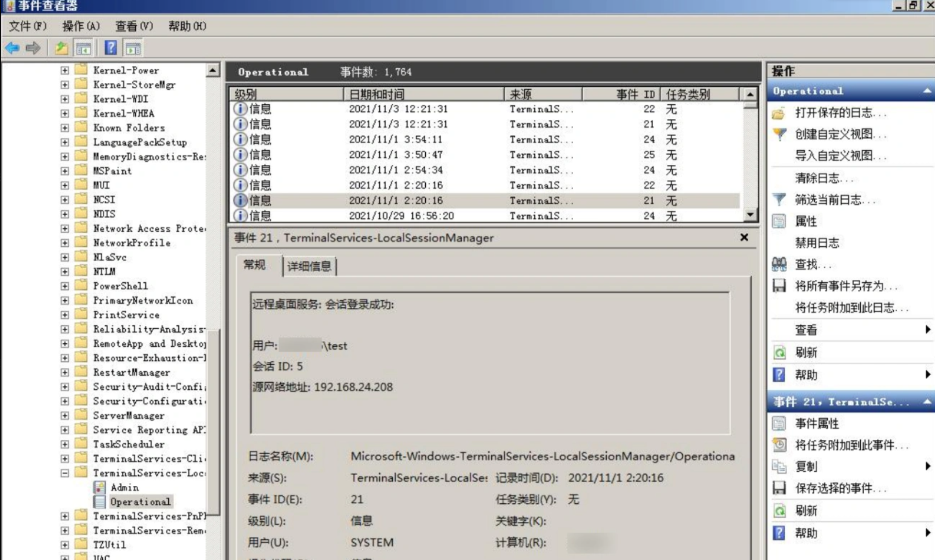Click copy icon in event actions

point(779,466)
